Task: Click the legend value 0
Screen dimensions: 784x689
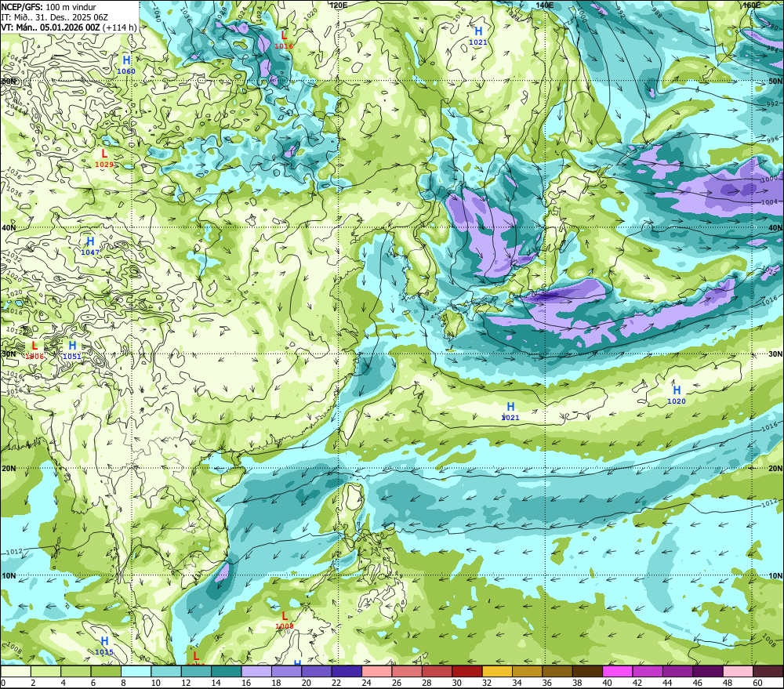Action: pos(3,683)
